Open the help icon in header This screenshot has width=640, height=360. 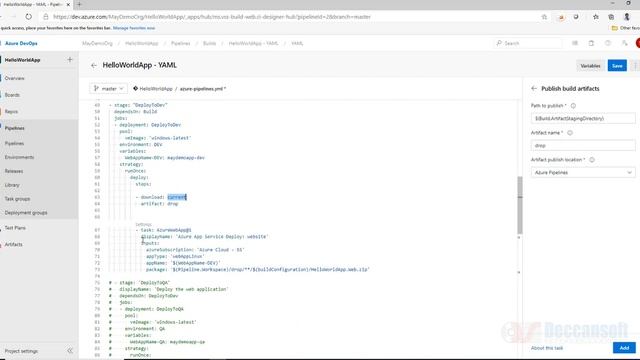[x=608, y=43]
